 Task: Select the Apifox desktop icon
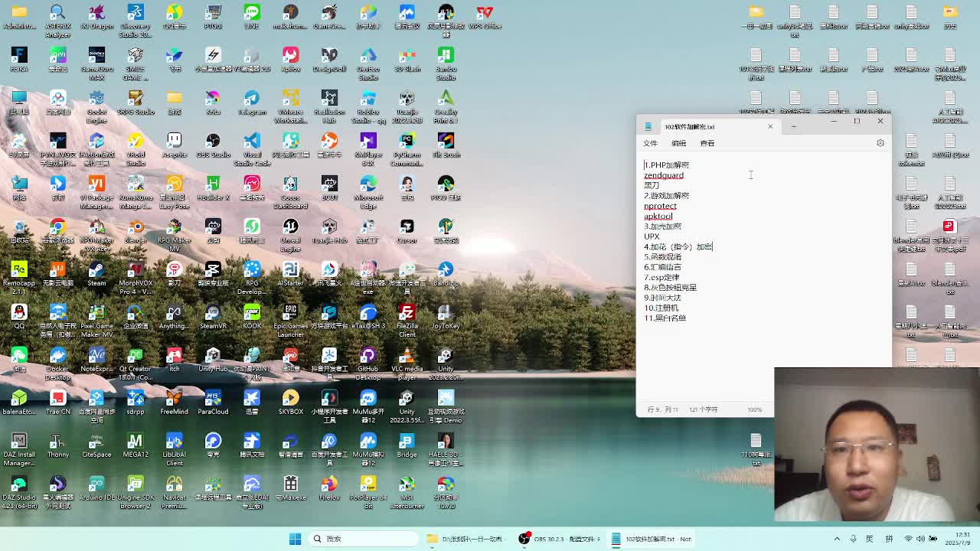290,60
